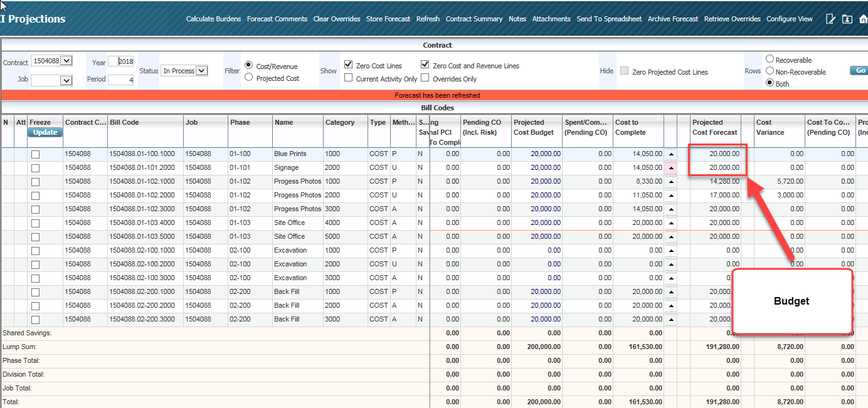The height and width of the screenshot is (408, 868).
Task: Refresh the forecast via the Refresh menu
Action: 428,19
